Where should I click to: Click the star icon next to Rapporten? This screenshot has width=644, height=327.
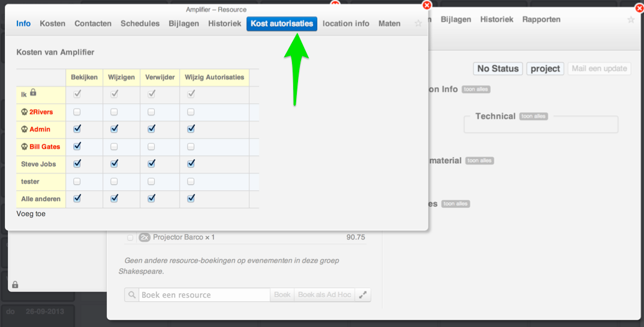(x=630, y=20)
